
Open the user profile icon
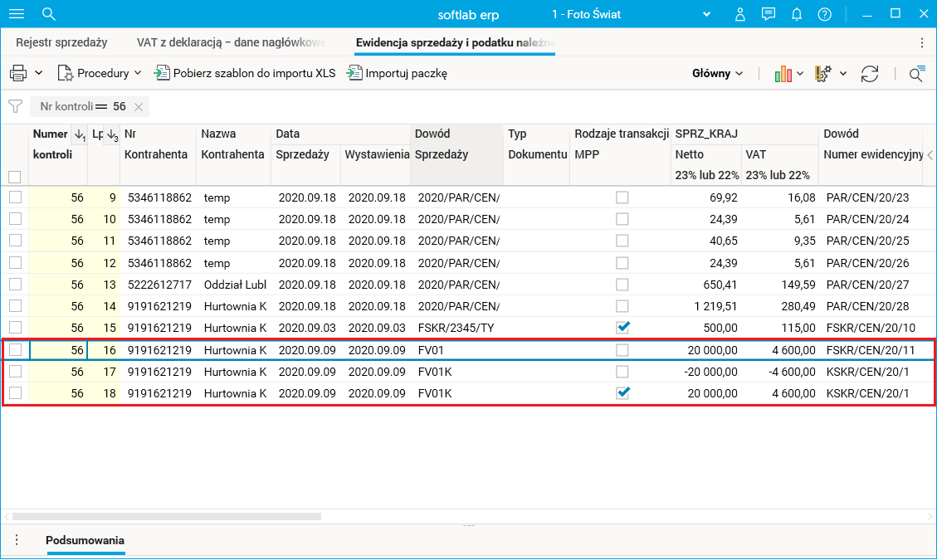[x=740, y=14]
